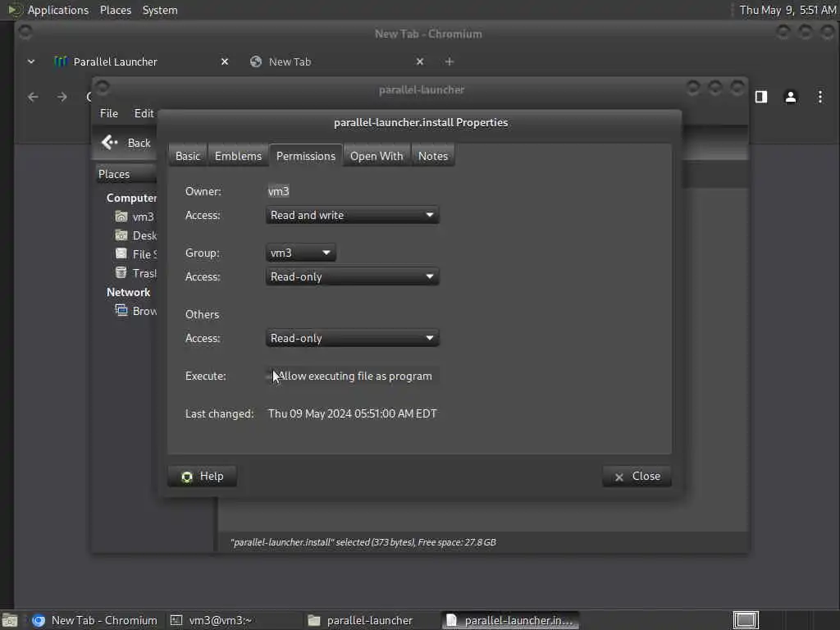Click Back button in file manager
Viewport: 840px width, 630px height.
[126, 143]
